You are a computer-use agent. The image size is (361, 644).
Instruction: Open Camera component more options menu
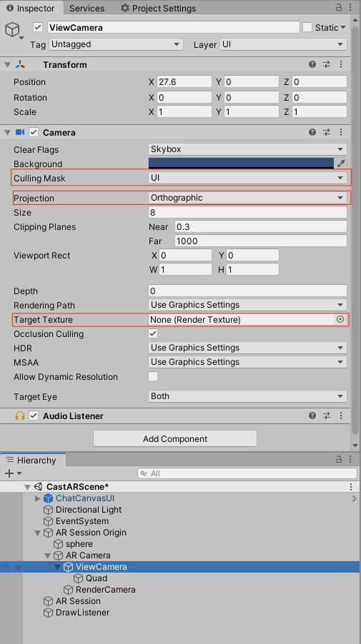click(341, 132)
